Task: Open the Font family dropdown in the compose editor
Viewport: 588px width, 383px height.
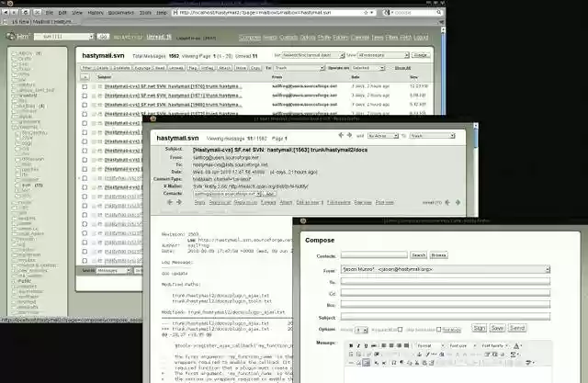Action: (494, 345)
